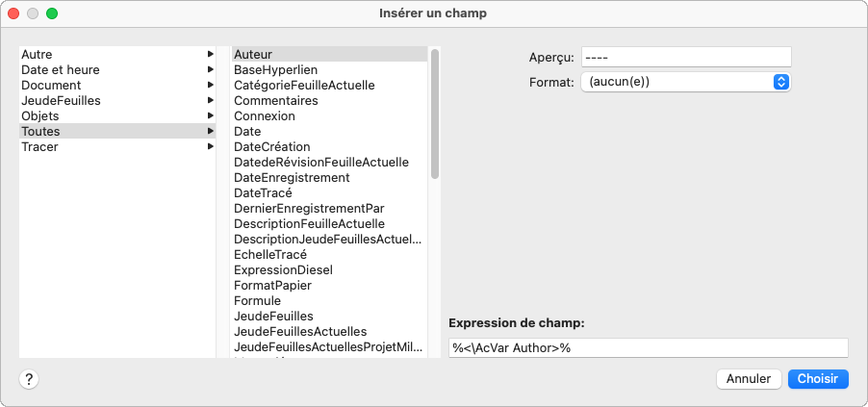Expand the Date et heure category arrow
Screen dimensions: 868x407
tap(210, 70)
